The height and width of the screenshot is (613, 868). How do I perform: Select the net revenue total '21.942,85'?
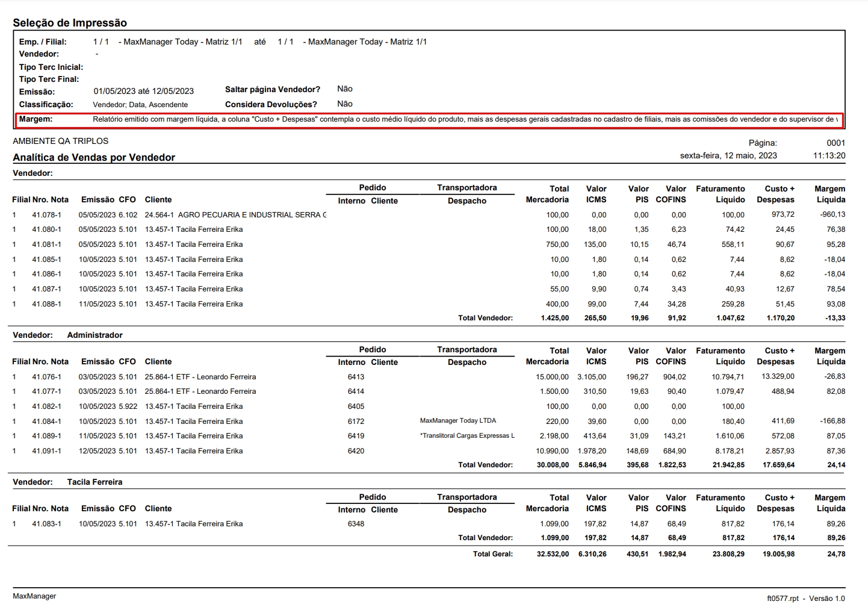(x=728, y=465)
